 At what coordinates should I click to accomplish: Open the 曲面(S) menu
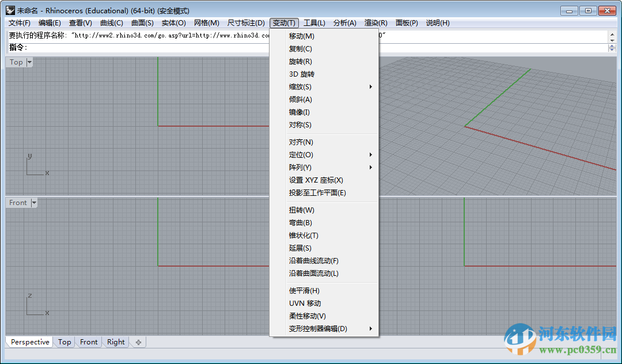tap(142, 23)
